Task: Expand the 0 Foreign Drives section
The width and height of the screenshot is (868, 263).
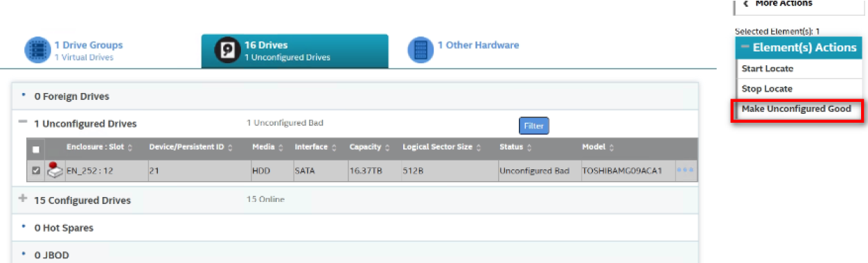Action: click(x=23, y=94)
